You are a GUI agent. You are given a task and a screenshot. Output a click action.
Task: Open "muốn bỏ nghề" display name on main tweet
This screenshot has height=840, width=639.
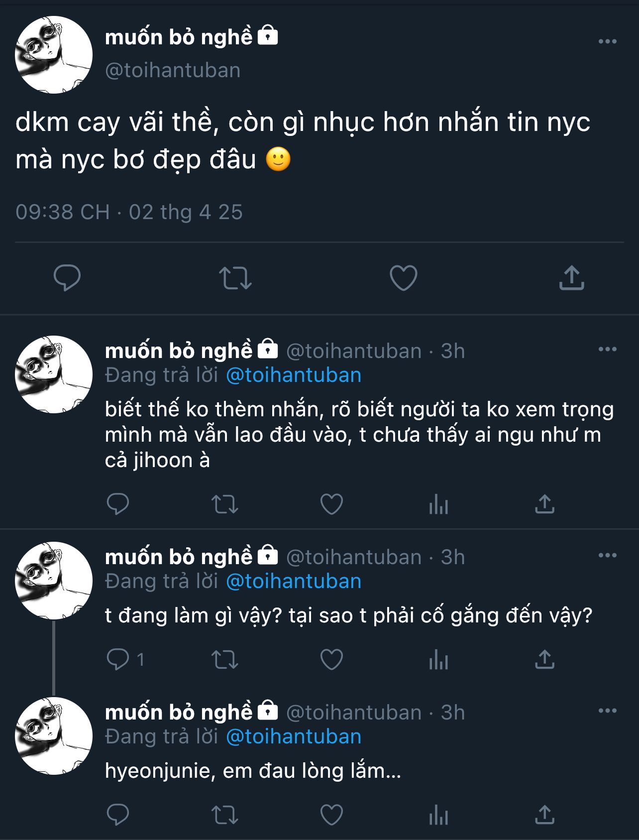click(179, 37)
